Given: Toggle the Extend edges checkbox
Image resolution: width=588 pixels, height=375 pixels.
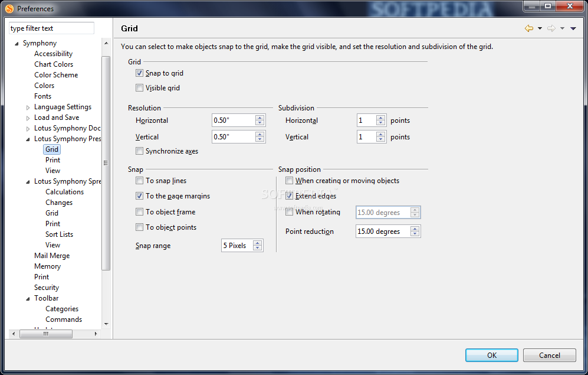Looking at the screenshot, I should (x=289, y=195).
